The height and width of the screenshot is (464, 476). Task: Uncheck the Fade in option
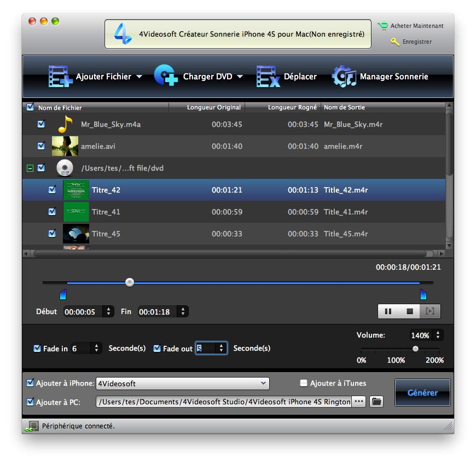click(37, 349)
